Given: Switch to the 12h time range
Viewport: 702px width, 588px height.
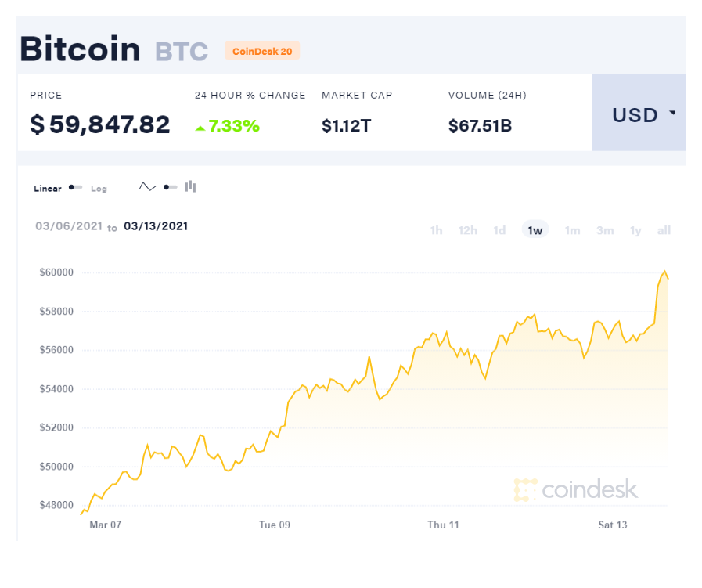Looking at the screenshot, I should click(x=468, y=230).
